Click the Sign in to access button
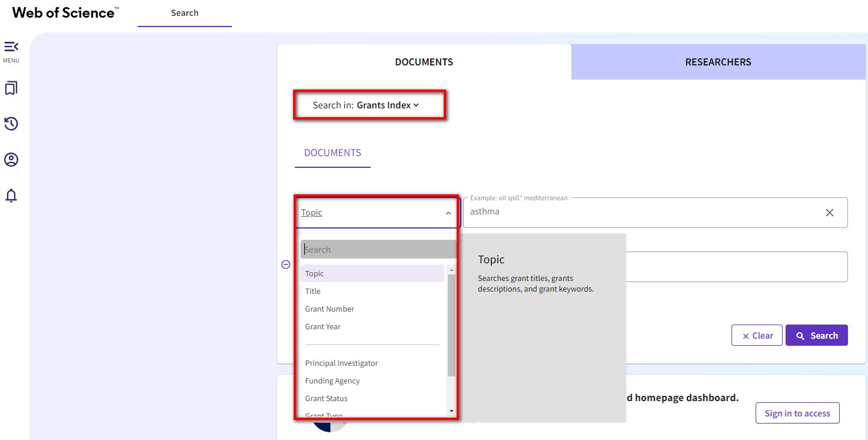Viewport: 868px width, 440px height. [797, 413]
